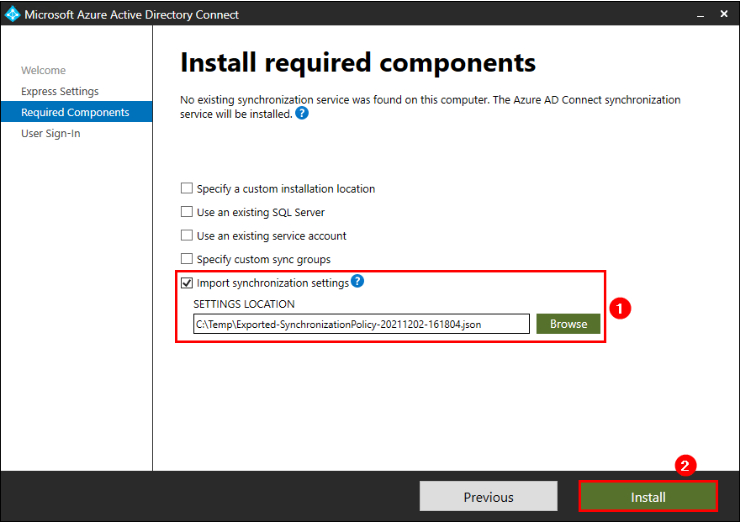
Task: Click the Browse button
Action: (x=568, y=324)
